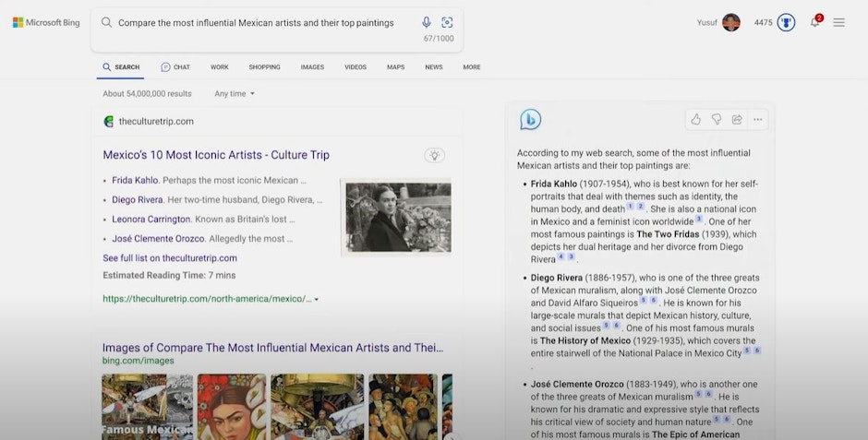Image resolution: width=868 pixels, height=440 pixels.
Task: Open the Any time filter dropdown
Action: (x=235, y=94)
